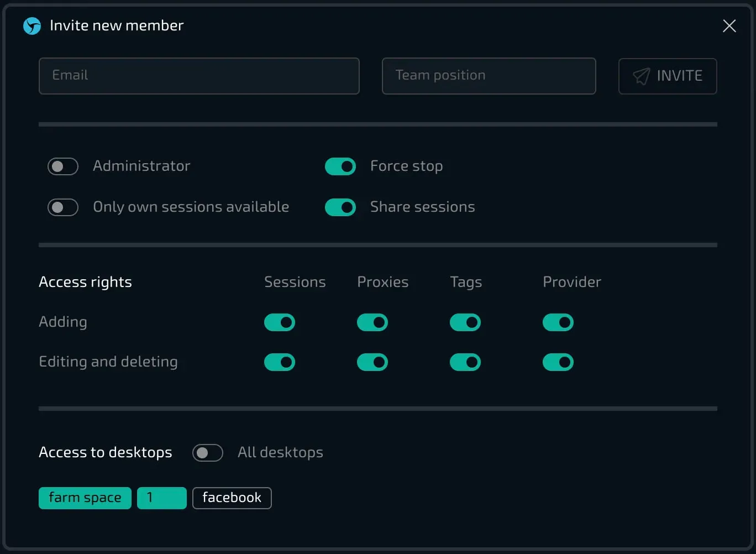Disable Editing and deleting for Tags
This screenshot has width=756, height=554.
465,362
